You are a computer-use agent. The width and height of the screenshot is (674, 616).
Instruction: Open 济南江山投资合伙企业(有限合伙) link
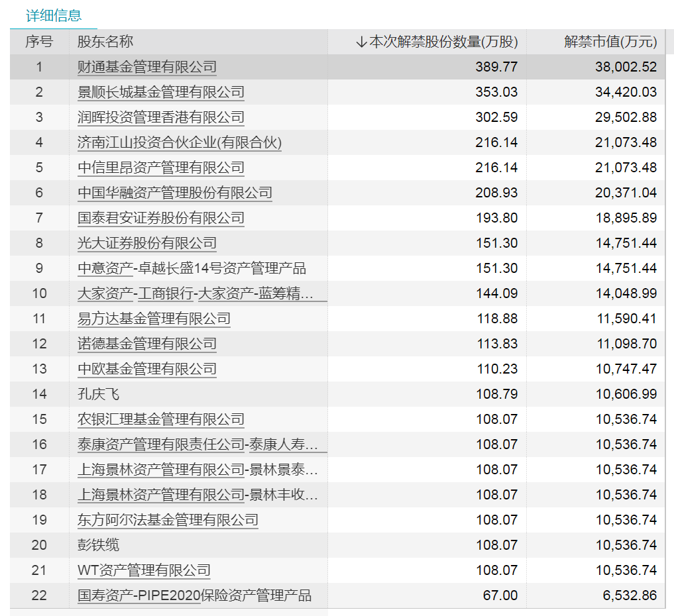180,142
